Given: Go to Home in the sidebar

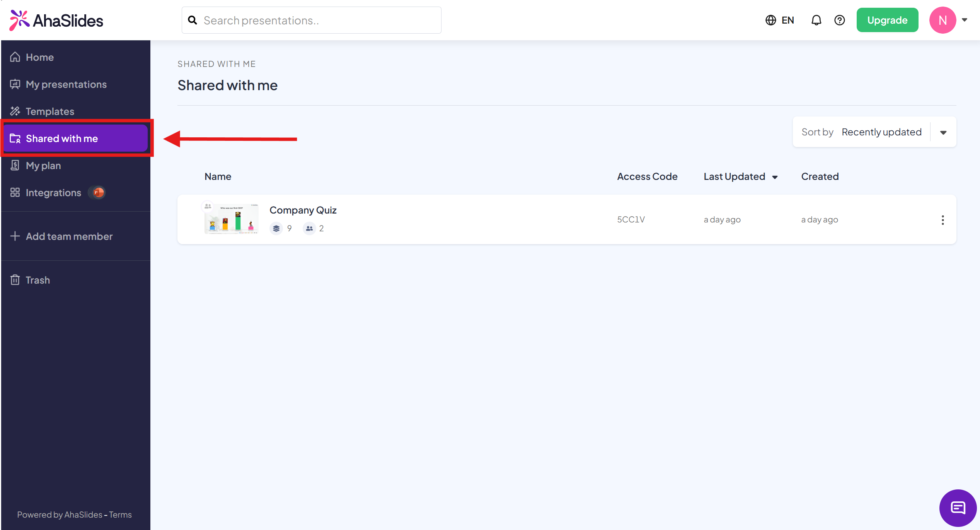Looking at the screenshot, I should tap(76, 57).
